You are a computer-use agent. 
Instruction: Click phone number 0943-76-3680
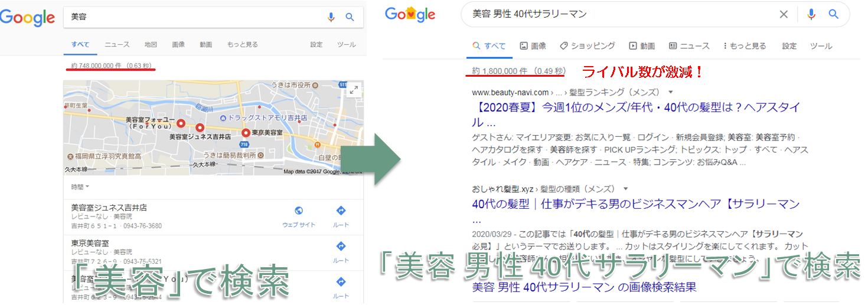(x=142, y=226)
